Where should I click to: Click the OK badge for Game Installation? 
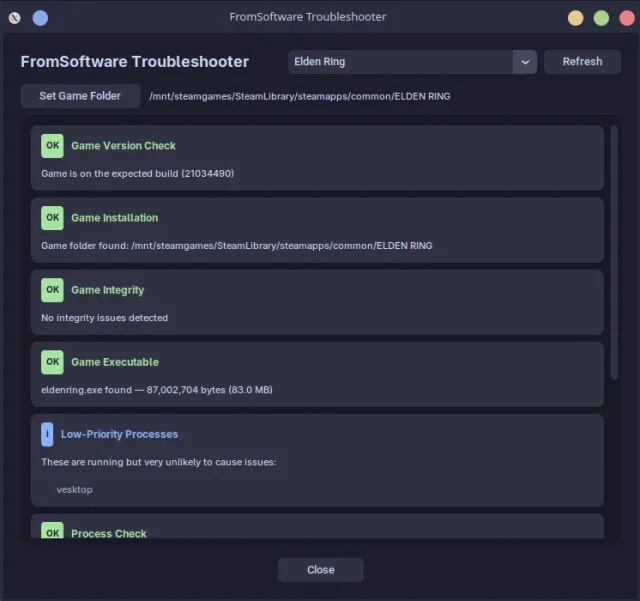(x=52, y=218)
